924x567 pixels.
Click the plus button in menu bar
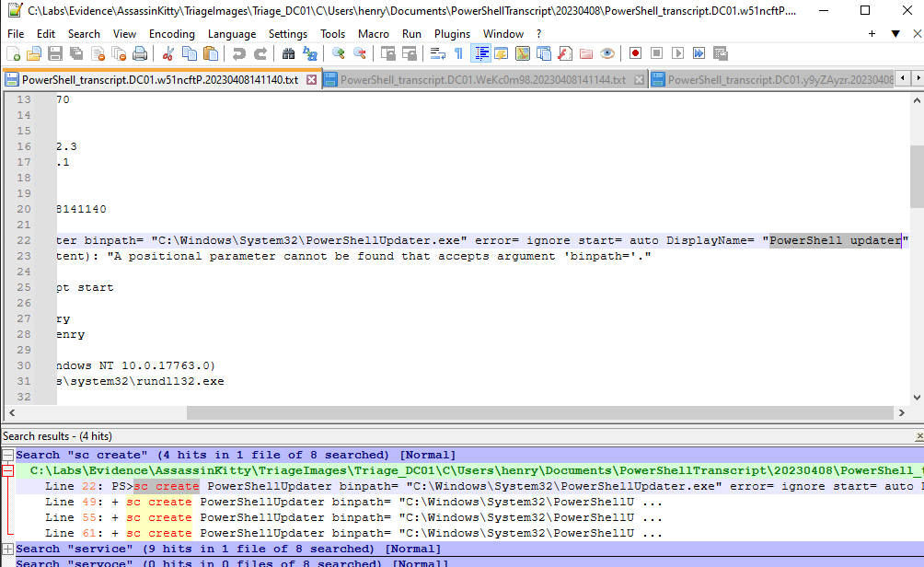click(x=872, y=34)
